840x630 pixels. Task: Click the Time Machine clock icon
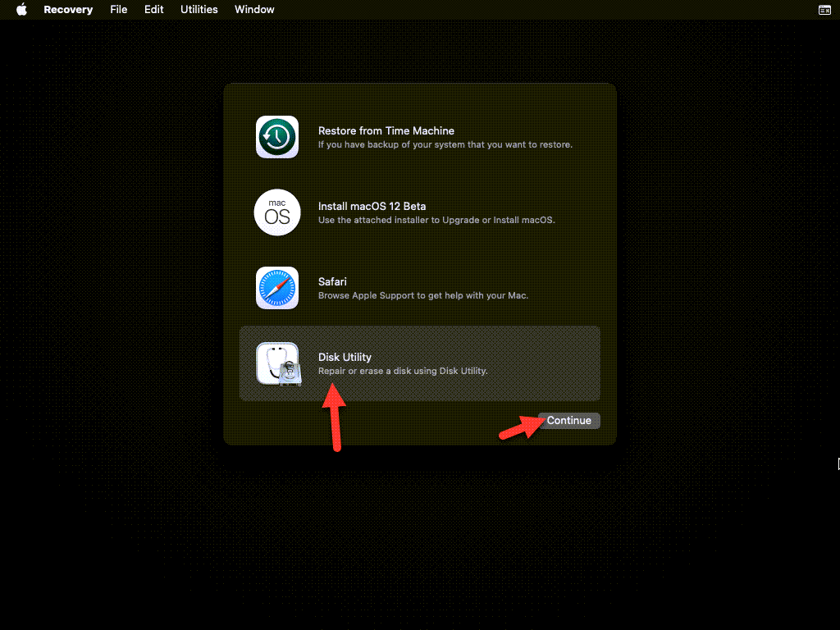point(277,137)
